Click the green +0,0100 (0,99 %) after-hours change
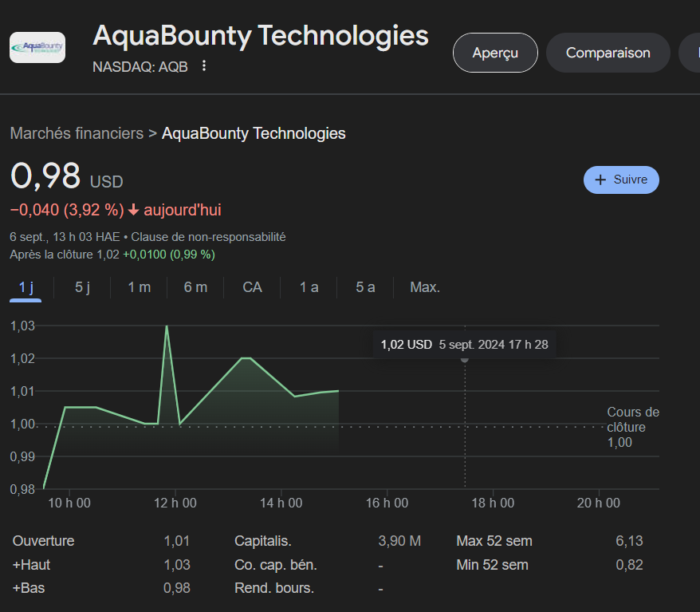The width and height of the screenshot is (700, 612). pyautogui.click(x=169, y=255)
